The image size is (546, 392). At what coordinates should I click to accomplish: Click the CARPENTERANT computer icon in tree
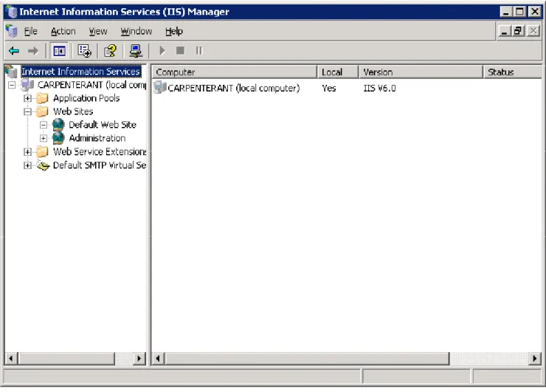tap(27, 85)
